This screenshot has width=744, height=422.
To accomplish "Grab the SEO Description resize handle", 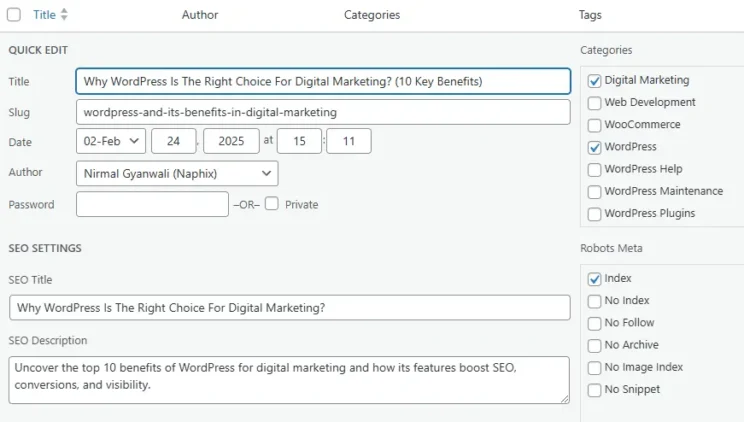I will pyautogui.click(x=565, y=399).
